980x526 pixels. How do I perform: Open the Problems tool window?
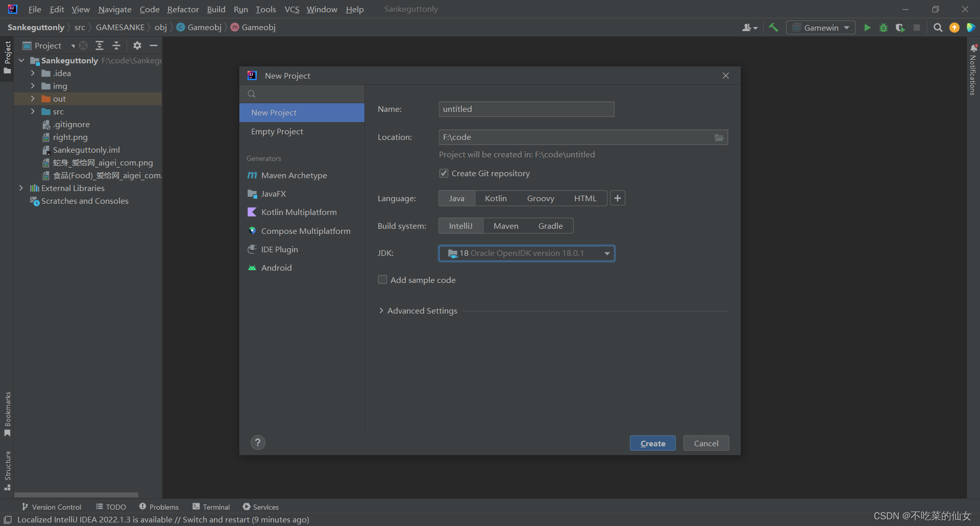pos(159,507)
